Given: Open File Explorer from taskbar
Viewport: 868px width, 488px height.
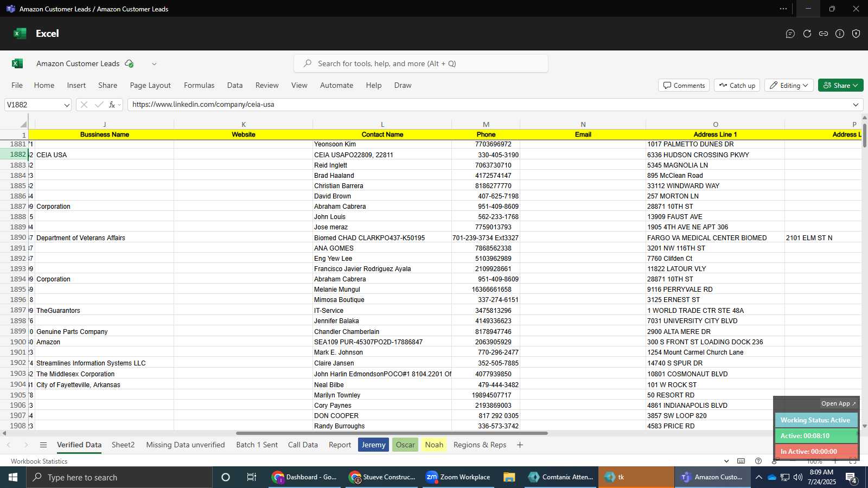Looking at the screenshot, I should (x=509, y=477).
